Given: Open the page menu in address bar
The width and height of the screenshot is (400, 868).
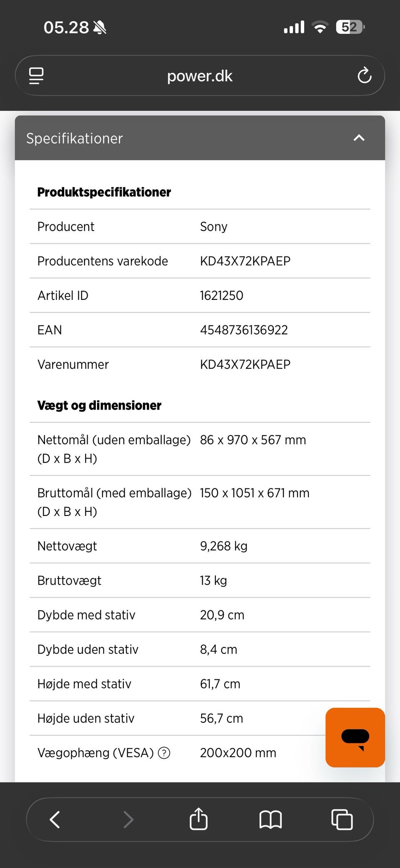Looking at the screenshot, I should (x=36, y=76).
